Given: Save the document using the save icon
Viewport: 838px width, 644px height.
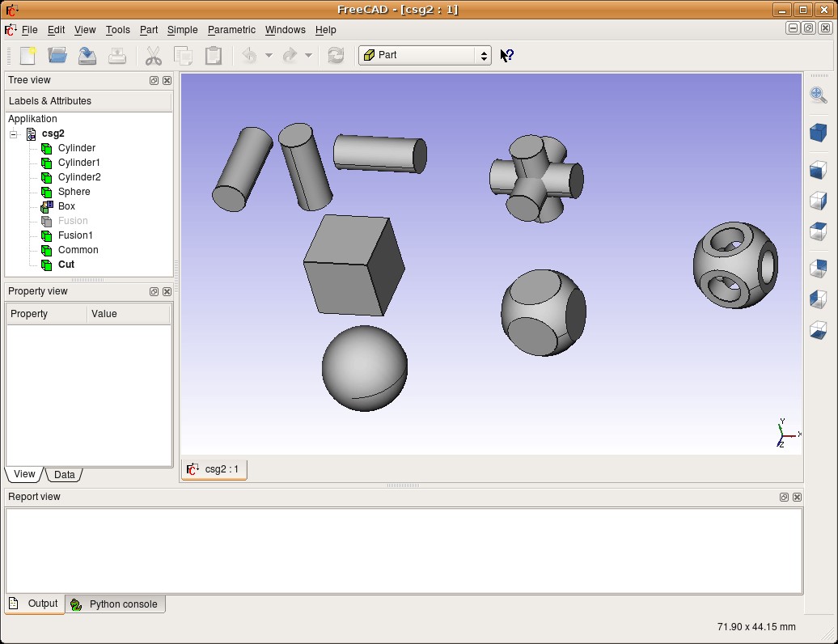Looking at the screenshot, I should point(87,55).
